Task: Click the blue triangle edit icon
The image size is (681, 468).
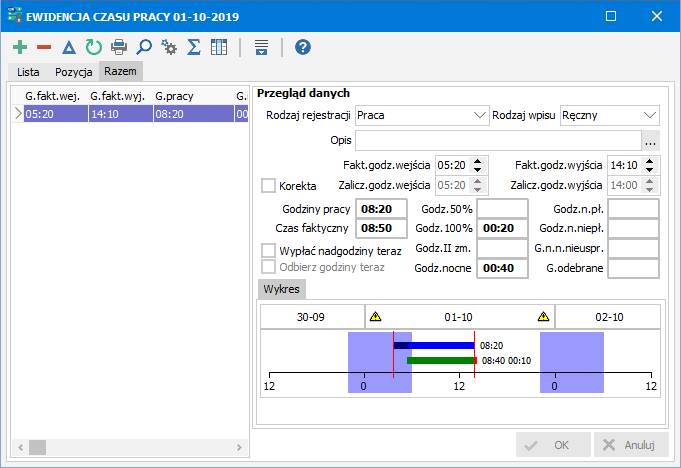Action: click(69, 47)
